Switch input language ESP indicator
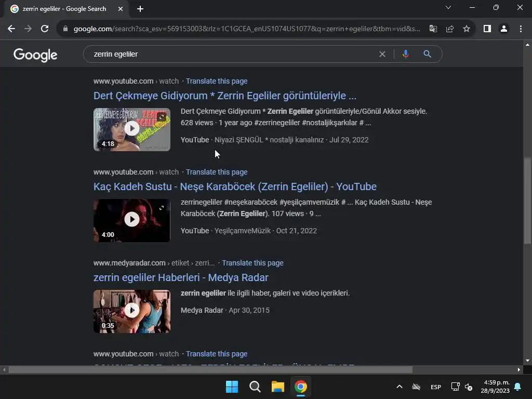Viewport: 532px width, 399px height. (x=436, y=387)
